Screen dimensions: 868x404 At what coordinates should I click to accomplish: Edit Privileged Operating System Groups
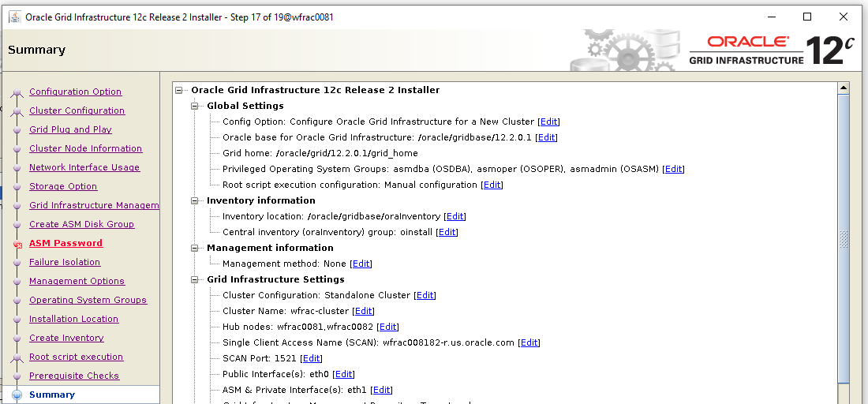click(x=673, y=169)
